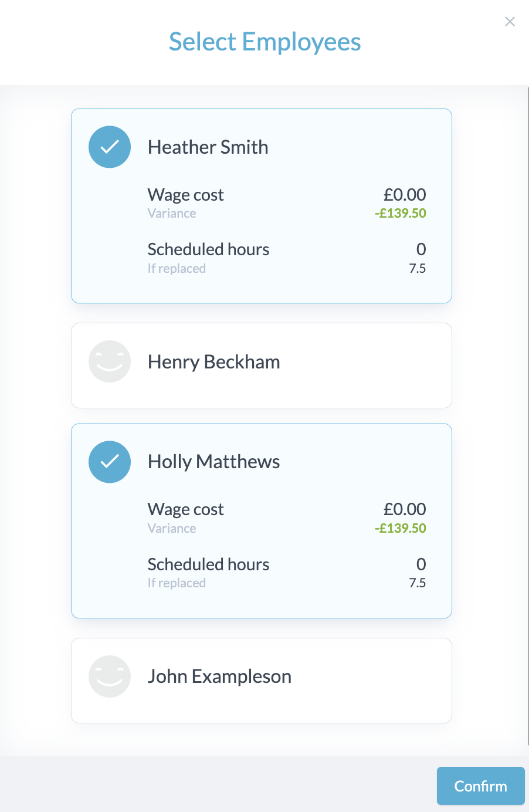This screenshot has height=812, width=529.
Task: Click the green variance amount for Holly Matthews
Action: click(401, 528)
